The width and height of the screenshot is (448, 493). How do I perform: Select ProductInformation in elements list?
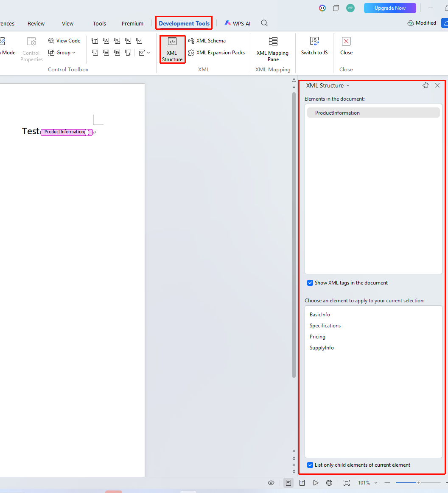point(373,113)
